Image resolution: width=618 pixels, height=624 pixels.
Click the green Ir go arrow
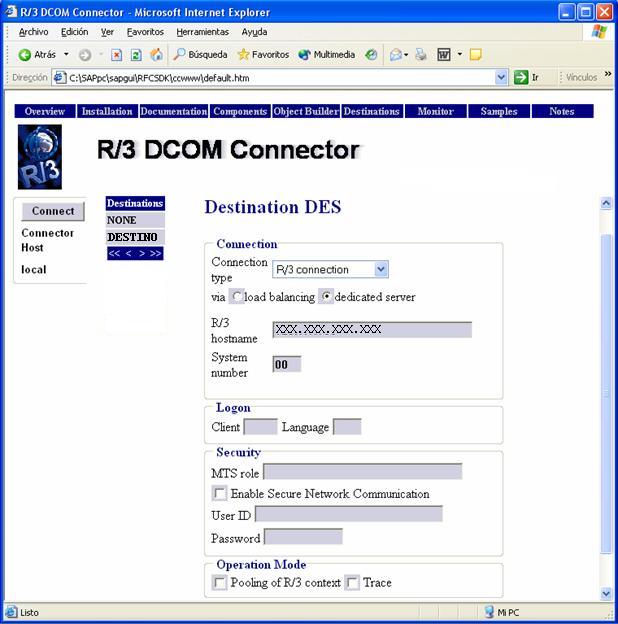click(x=521, y=77)
